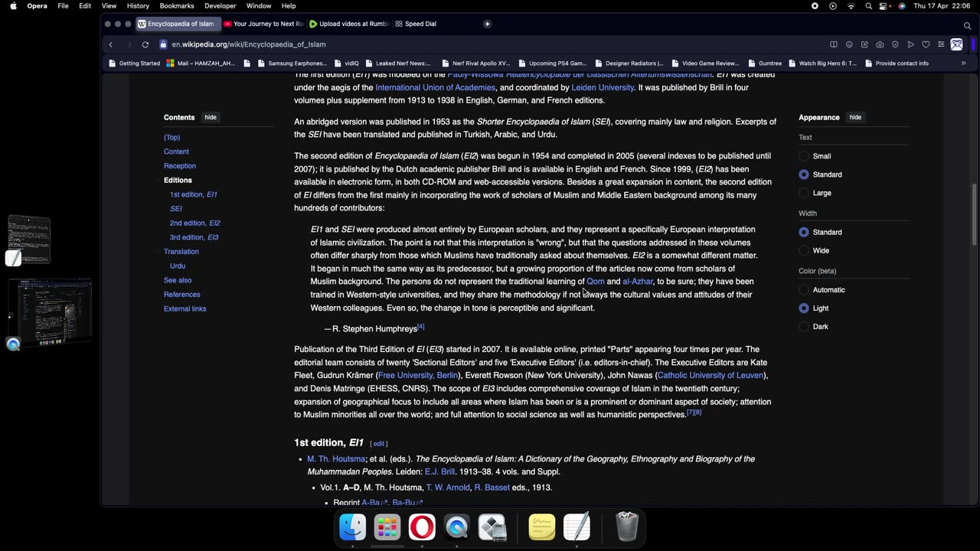Click the pencil edit toolbar icon
This screenshot has height=551, width=980.
coord(864,44)
